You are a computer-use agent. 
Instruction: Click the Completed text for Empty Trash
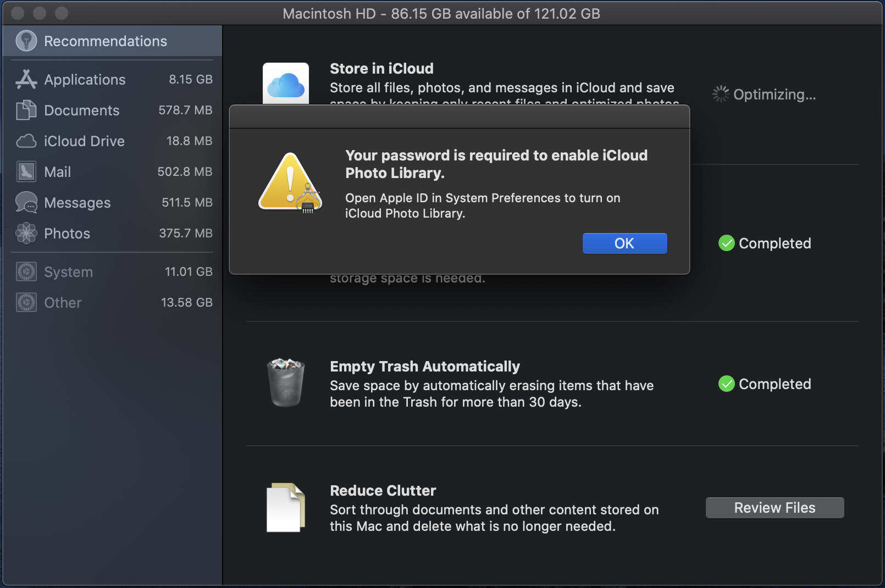tap(775, 384)
